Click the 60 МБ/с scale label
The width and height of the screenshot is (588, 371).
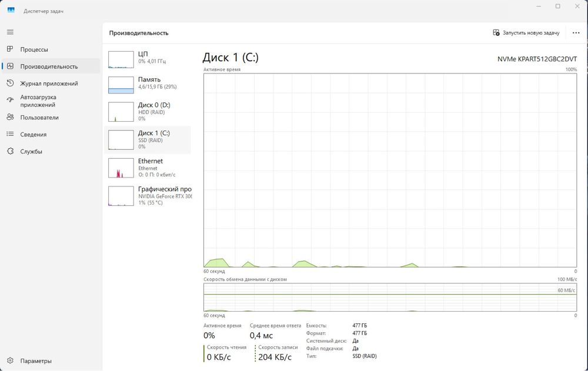coord(566,290)
